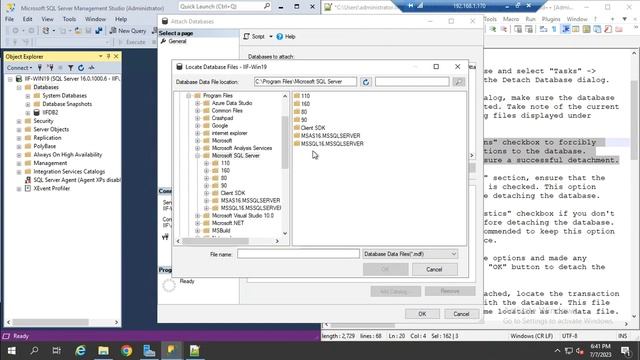Select the MSBuild folder in the tree
The image size is (640, 360).
[x=221, y=231]
